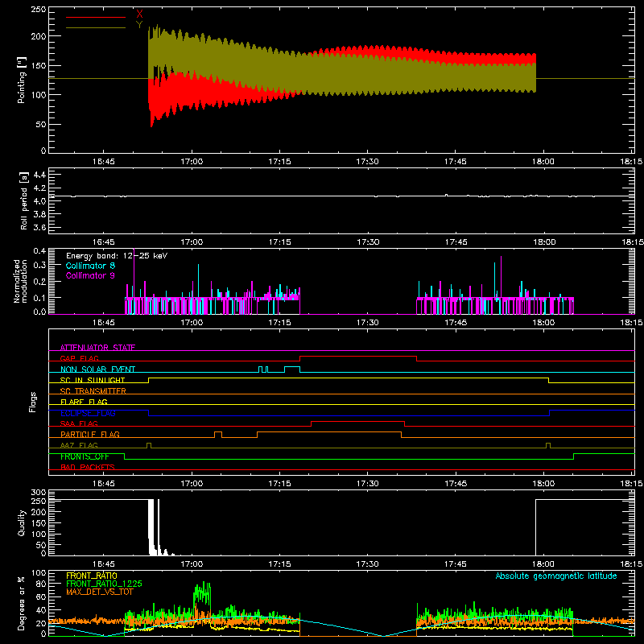Click the 17:00 time label under Flags plot
This screenshot has height=644, width=644.
click(192, 484)
